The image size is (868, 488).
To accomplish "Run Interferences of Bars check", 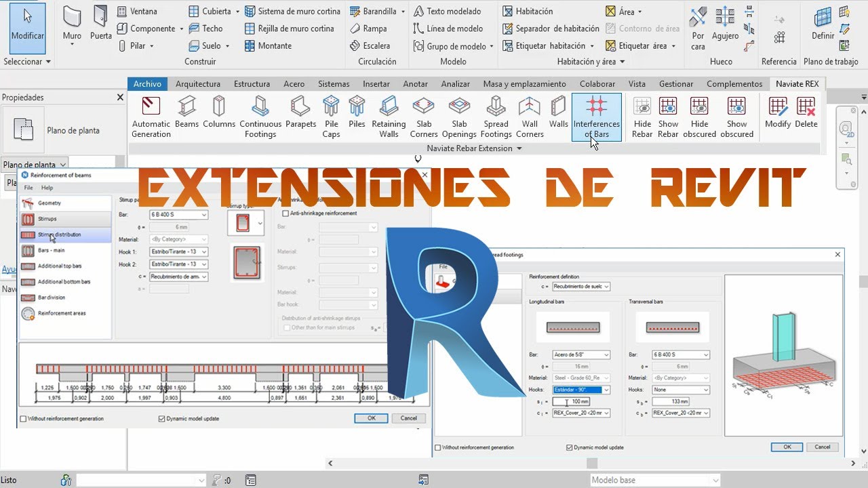I will 597,117.
